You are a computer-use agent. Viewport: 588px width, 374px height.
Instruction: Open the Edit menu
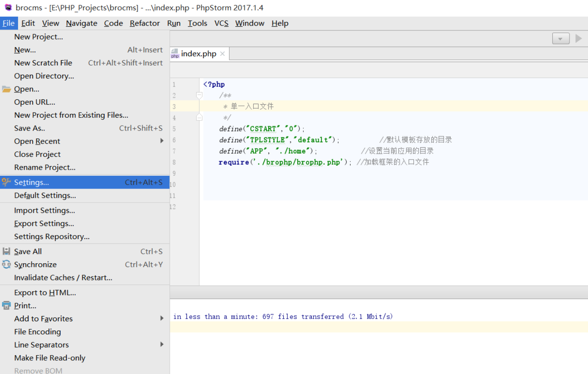tap(28, 23)
